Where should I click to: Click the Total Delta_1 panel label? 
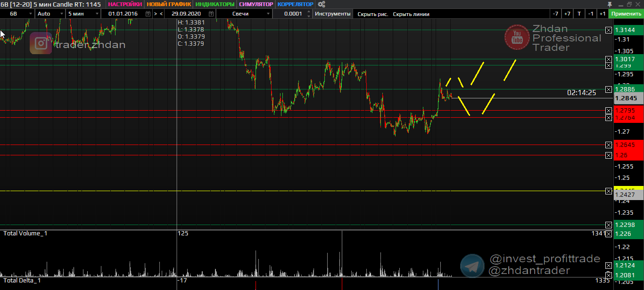tap(22, 281)
